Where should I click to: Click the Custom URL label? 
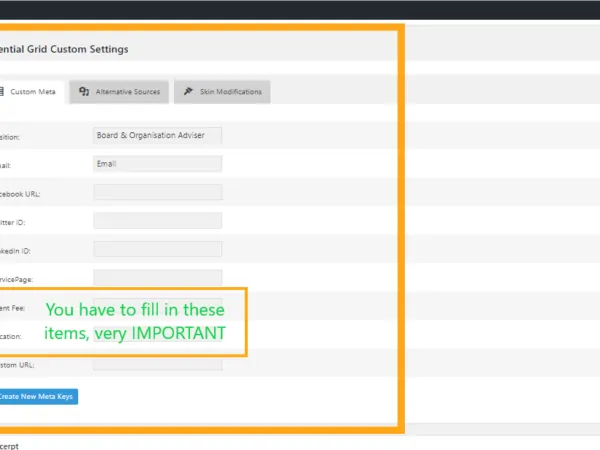point(17,365)
